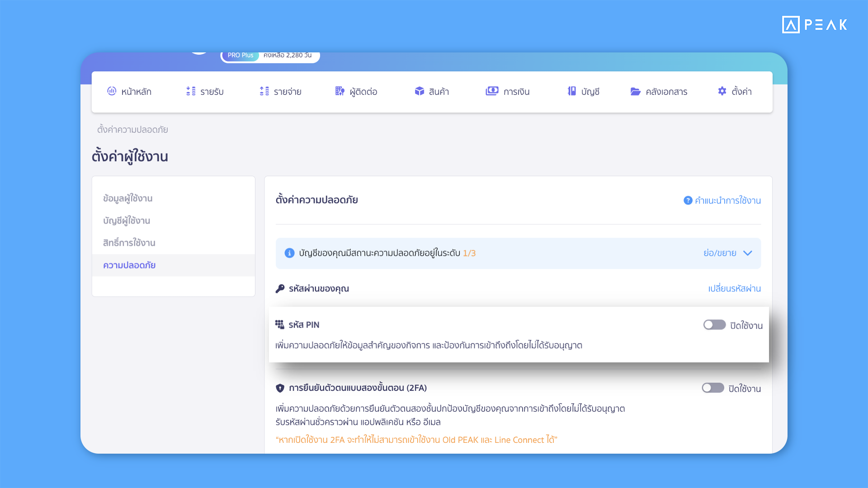Click the expenses icon (รายจ่าย)

264,91
